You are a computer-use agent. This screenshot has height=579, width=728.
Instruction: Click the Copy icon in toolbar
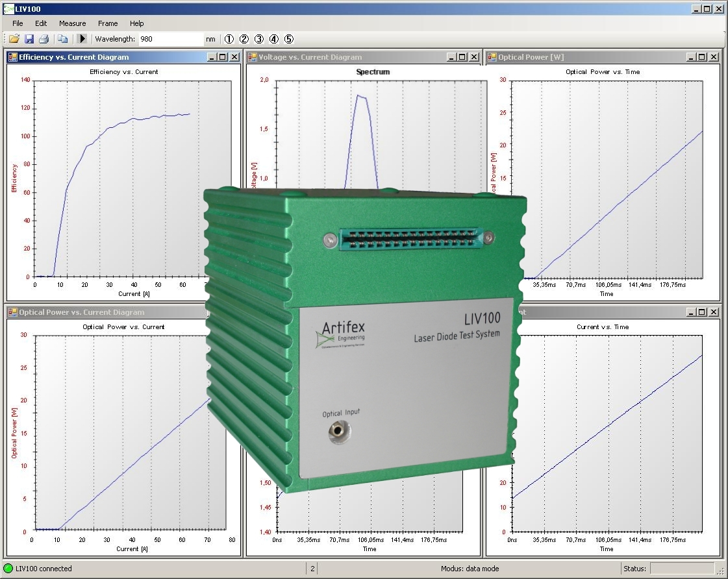tap(62, 39)
